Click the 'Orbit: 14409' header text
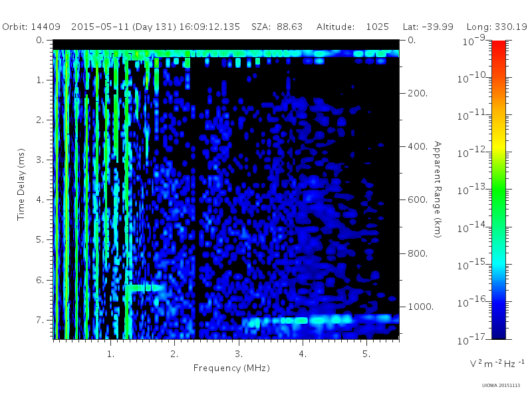Viewport: 532px width, 399px height. pos(31,27)
